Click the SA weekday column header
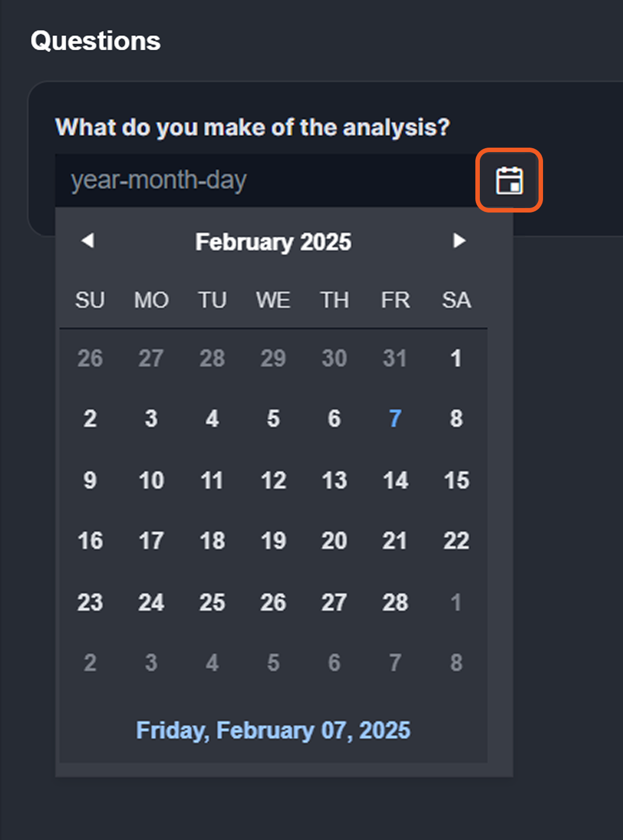Screen dimensions: 623x840 click(x=456, y=300)
